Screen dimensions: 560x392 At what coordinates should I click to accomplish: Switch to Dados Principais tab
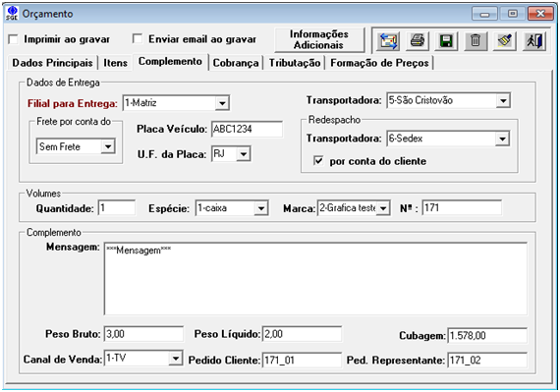tap(52, 63)
